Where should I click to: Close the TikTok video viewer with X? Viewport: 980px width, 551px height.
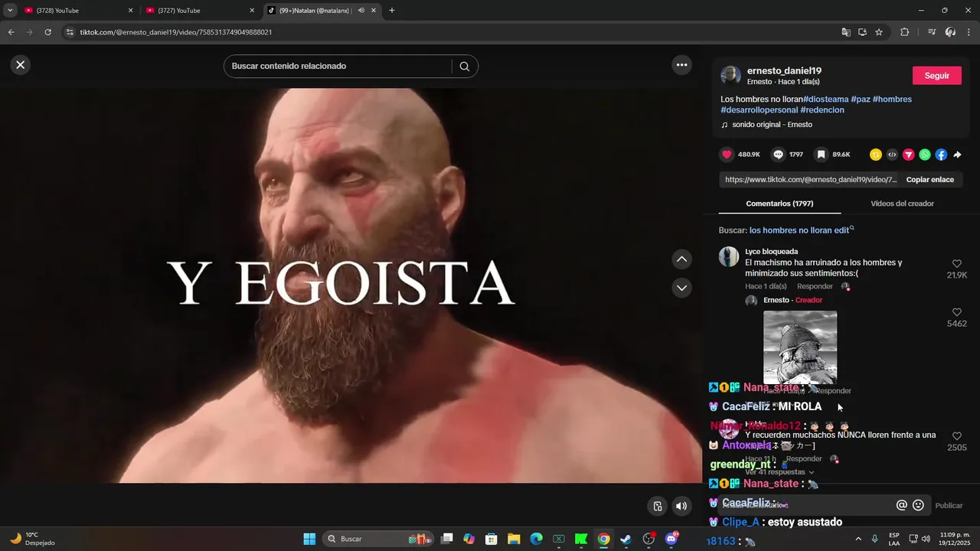[x=21, y=65]
